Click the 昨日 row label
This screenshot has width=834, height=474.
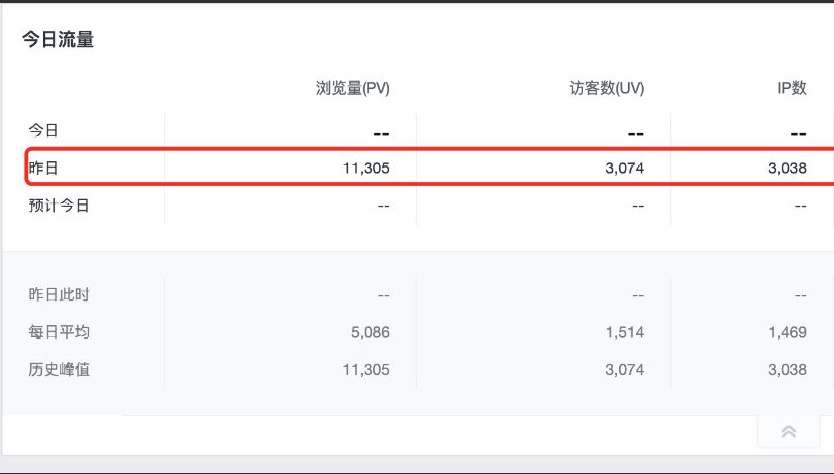tap(44, 168)
